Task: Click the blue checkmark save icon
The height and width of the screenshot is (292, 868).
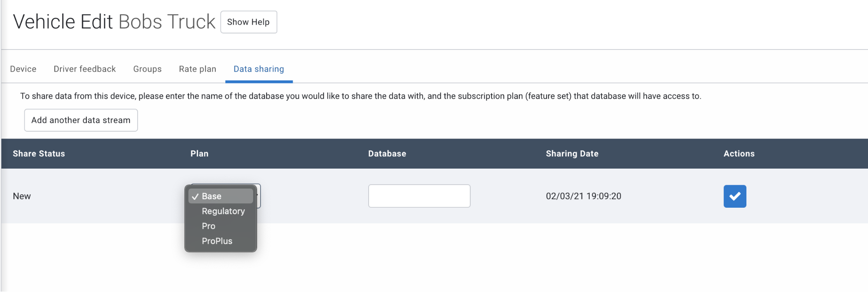Action: coord(735,196)
